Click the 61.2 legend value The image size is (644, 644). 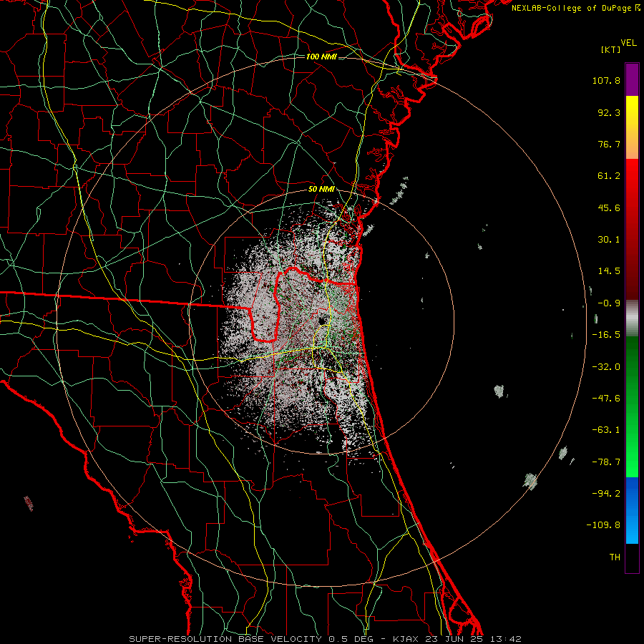609,176
